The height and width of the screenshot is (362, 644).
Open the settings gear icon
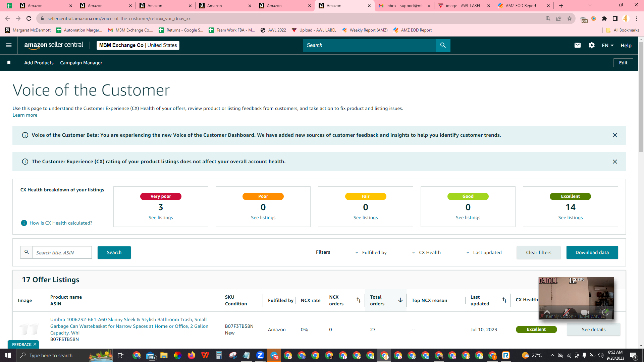[591, 45]
